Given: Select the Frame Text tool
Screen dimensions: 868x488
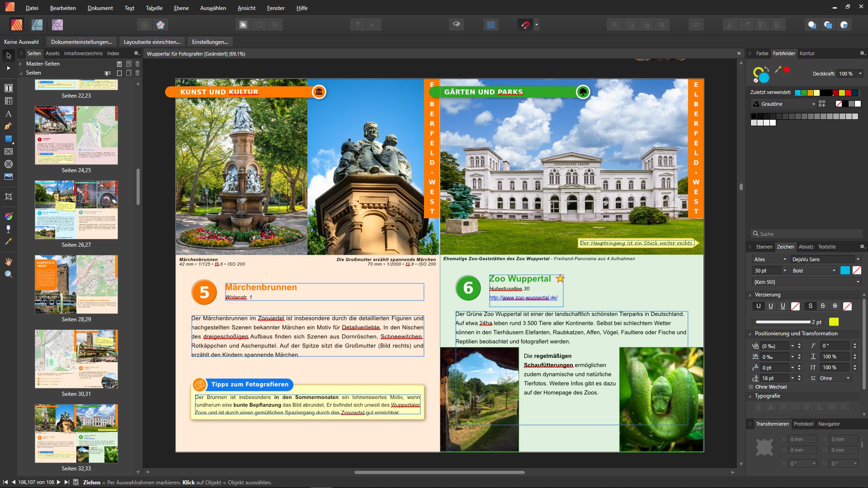Looking at the screenshot, I should pyautogui.click(x=8, y=88).
